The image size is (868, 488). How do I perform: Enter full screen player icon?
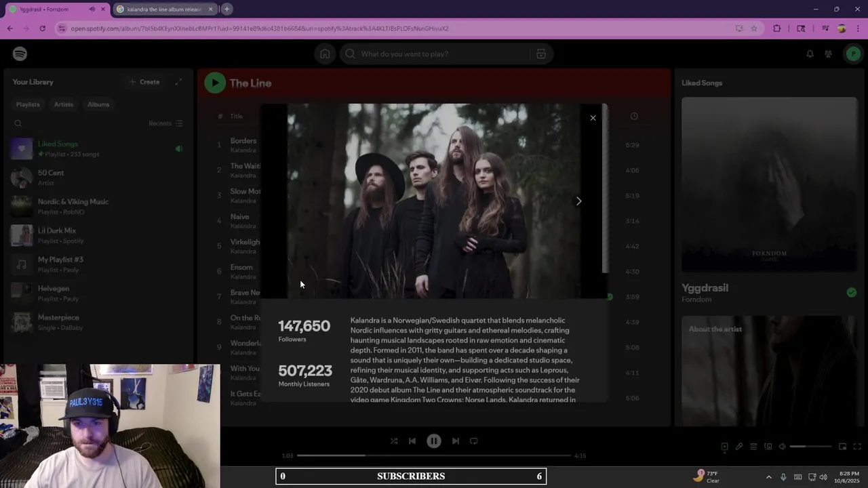click(856, 447)
